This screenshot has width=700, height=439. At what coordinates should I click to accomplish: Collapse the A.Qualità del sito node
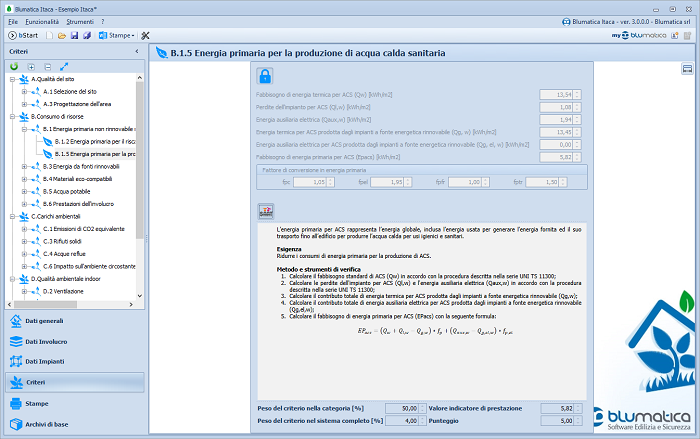[x=11, y=78]
